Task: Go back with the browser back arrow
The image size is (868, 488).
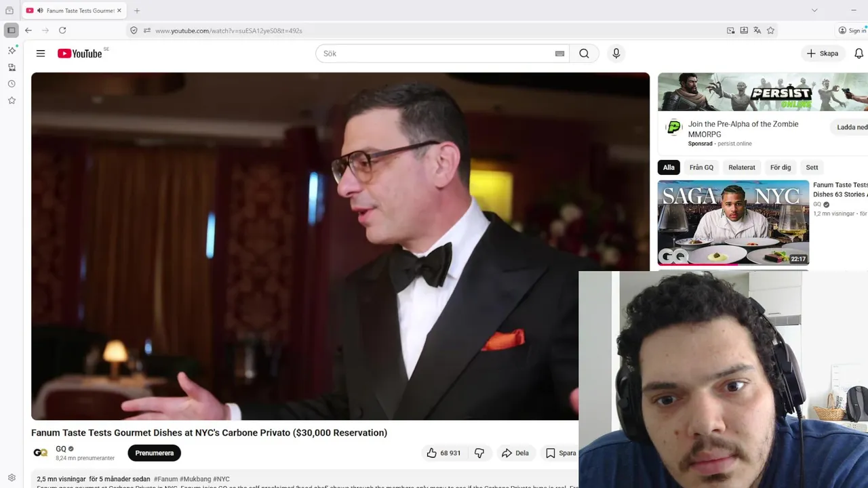Action: pyautogui.click(x=28, y=30)
